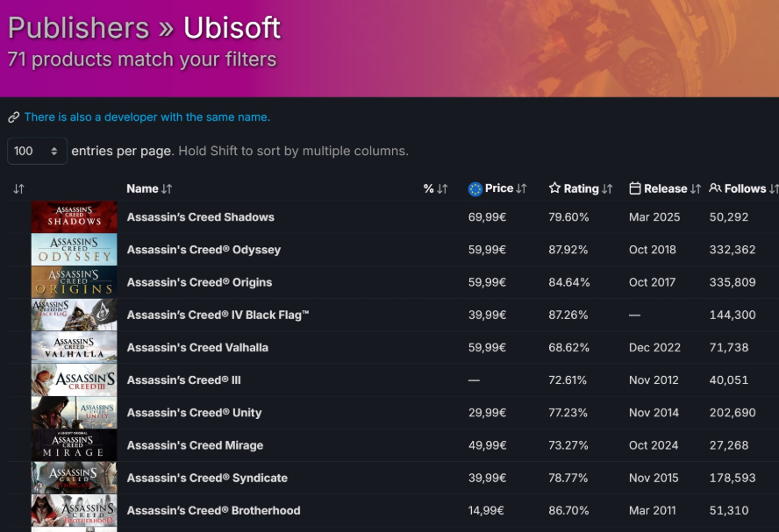
Task: Sort using the first column's arrows icon
Action: click(19, 189)
